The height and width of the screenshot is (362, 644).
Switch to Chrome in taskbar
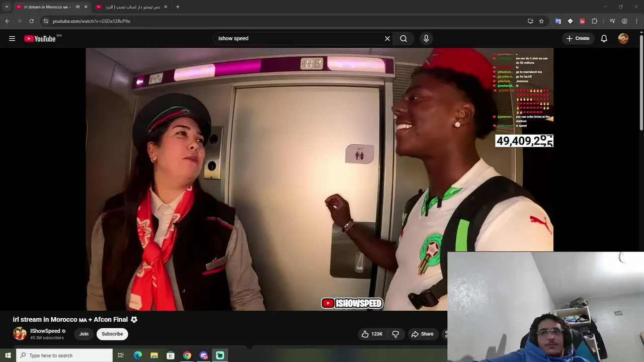point(187,355)
